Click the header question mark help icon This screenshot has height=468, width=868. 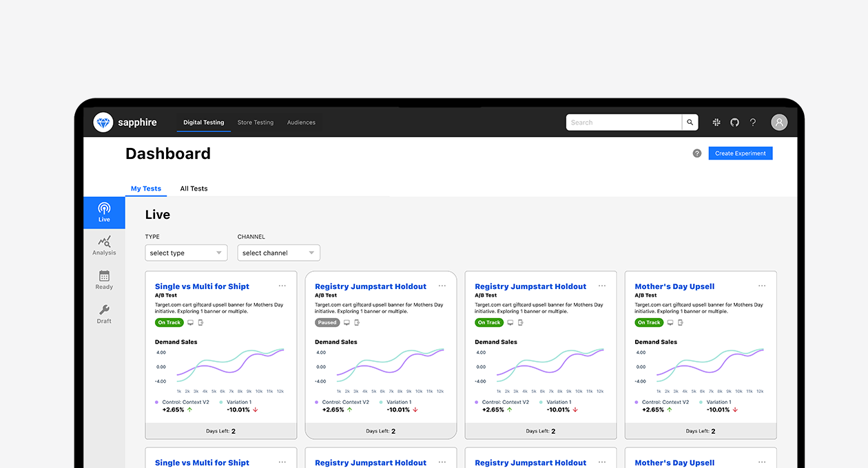point(753,123)
